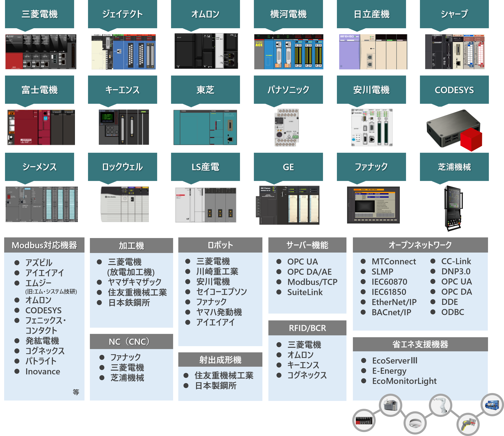Click the barcode scanner circle icon
The height and width of the screenshot is (436, 504).
pyautogui.click(x=468, y=424)
